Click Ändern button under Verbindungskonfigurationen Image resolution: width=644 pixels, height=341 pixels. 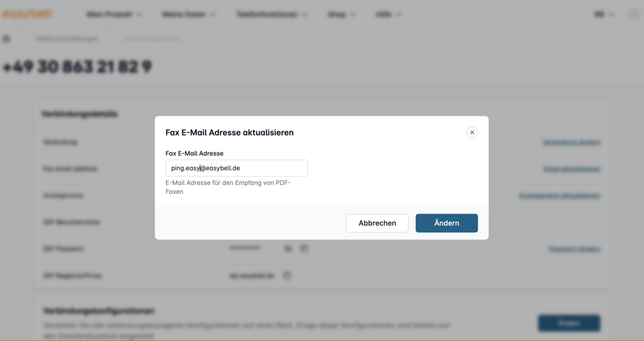point(569,323)
